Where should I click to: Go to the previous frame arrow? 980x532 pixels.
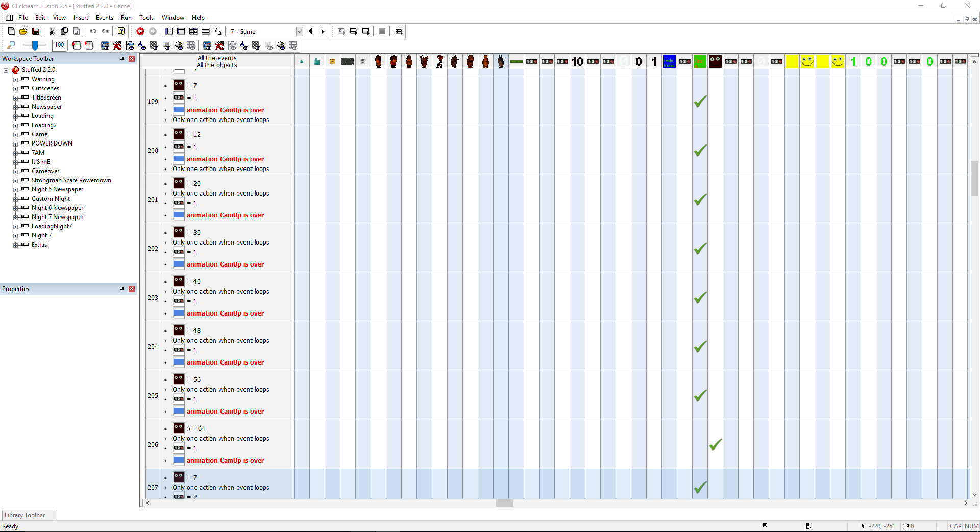click(x=311, y=31)
